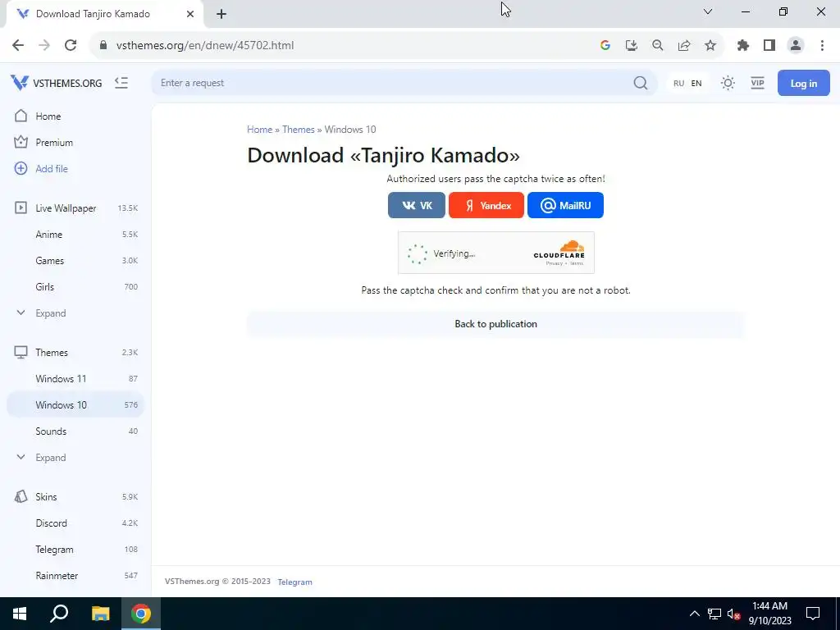The width and height of the screenshot is (840, 630).
Task: Click Themes breadcrumb link
Action: point(299,130)
